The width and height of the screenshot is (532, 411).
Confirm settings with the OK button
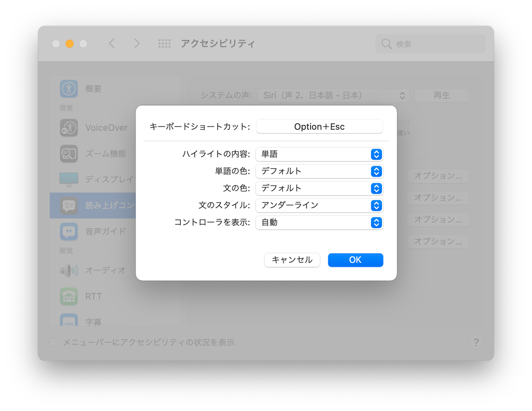tap(355, 260)
